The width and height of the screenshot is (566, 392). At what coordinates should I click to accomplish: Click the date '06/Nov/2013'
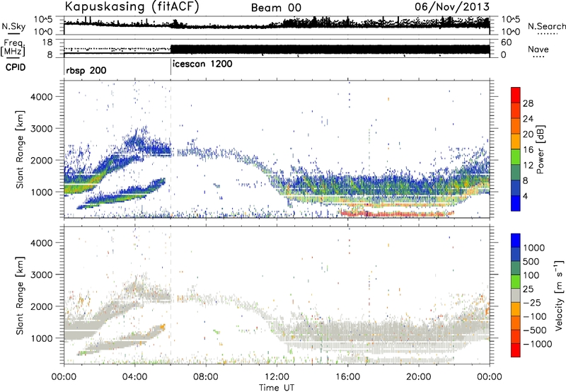point(452,6)
